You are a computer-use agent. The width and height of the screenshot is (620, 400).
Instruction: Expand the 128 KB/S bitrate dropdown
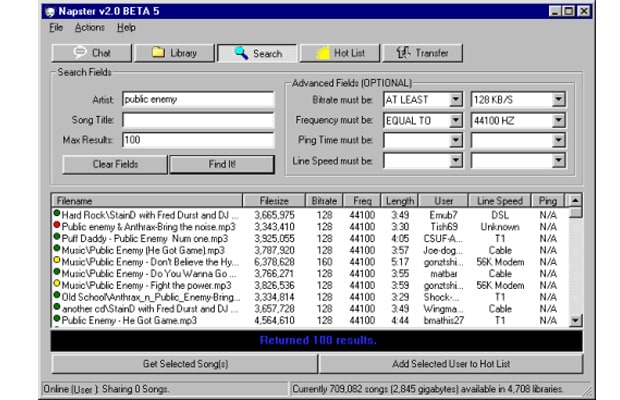[558, 100]
